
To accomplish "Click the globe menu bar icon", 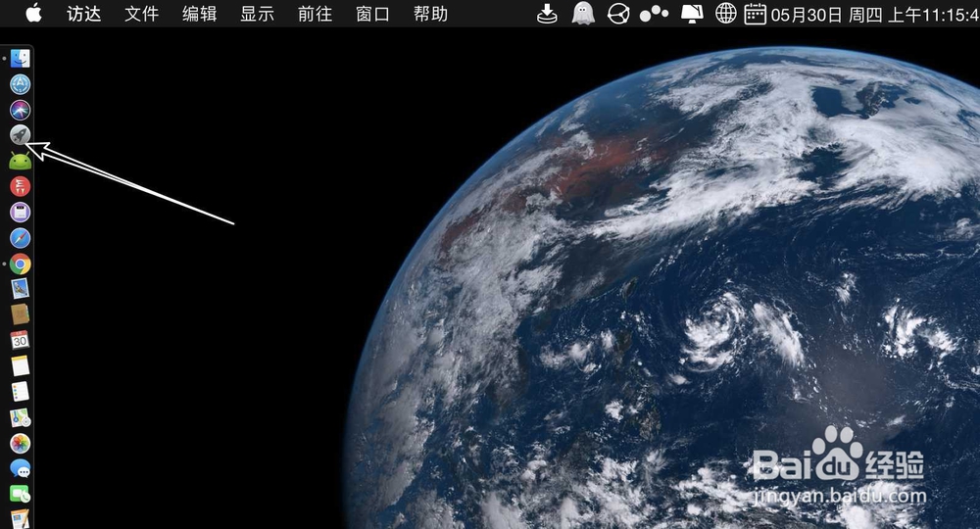I will (725, 14).
